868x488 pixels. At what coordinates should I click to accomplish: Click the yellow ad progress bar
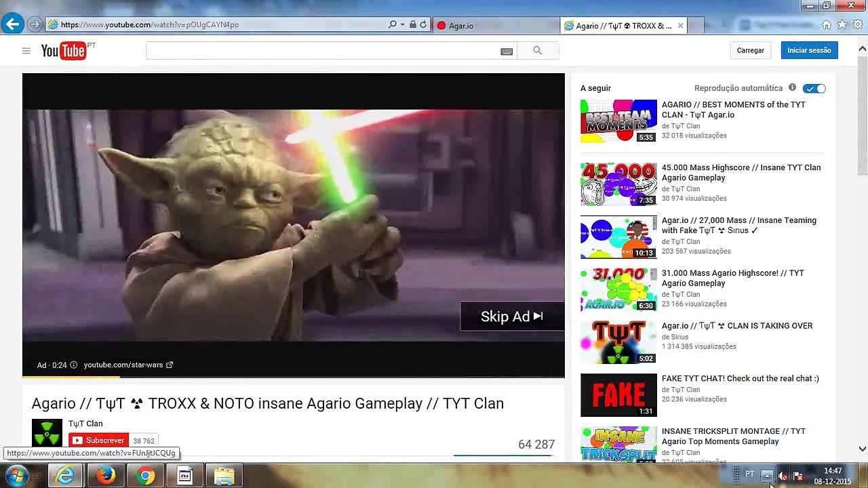(71, 376)
